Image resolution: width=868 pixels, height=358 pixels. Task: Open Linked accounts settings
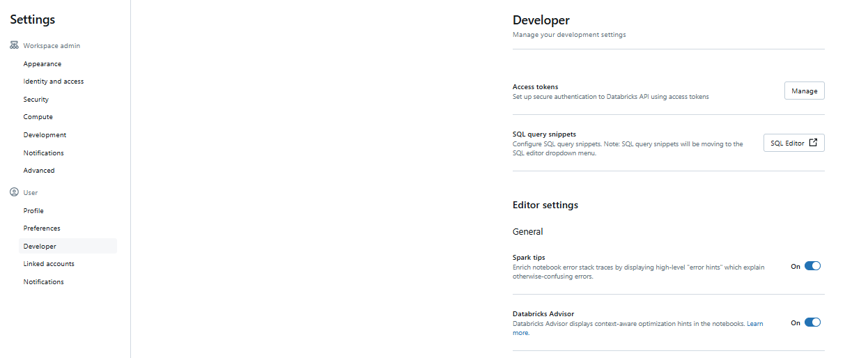[x=49, y=264]
